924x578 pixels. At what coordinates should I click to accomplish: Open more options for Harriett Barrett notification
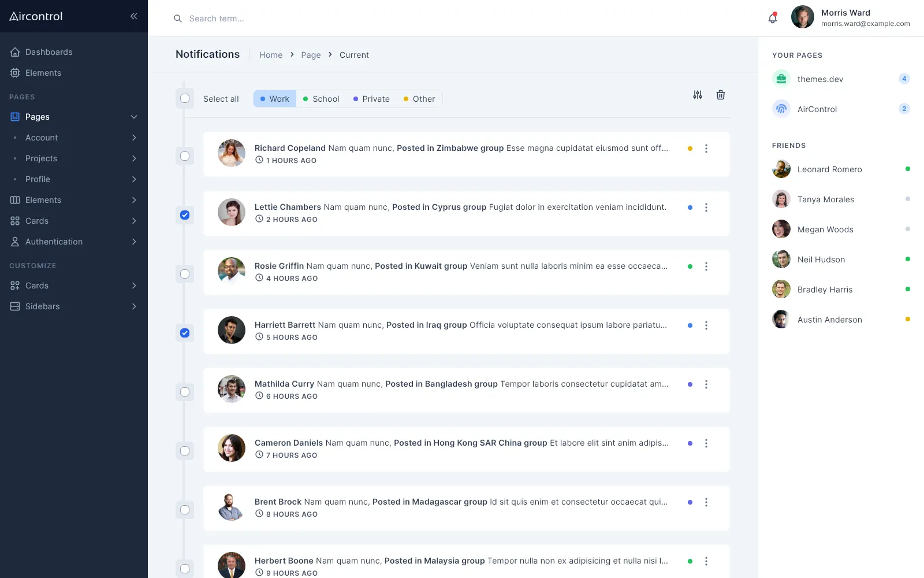click(x=706, y=325)
